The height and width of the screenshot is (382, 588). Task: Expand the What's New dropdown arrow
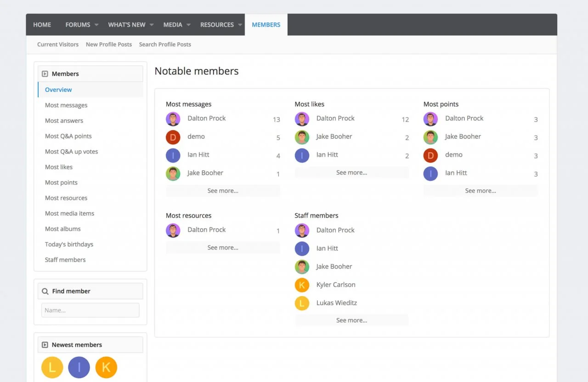(x=152, y=25)
